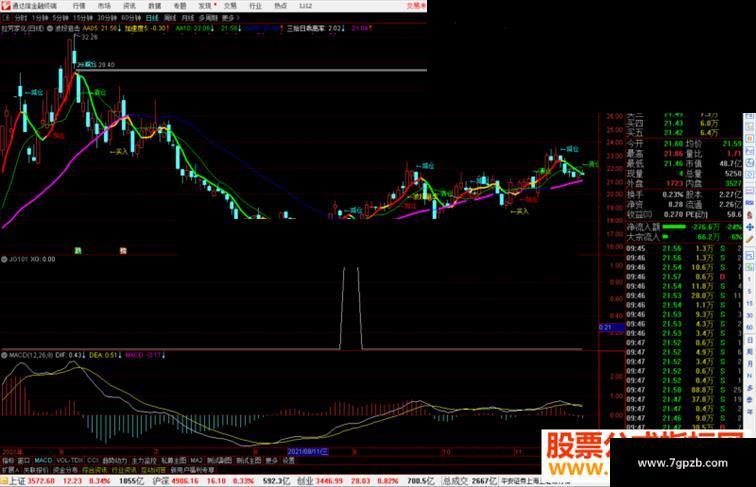The height and width of the screenshot is (487, 756).
Task: Click the Tongdaxin app logo icon
Action: [5, 6]
